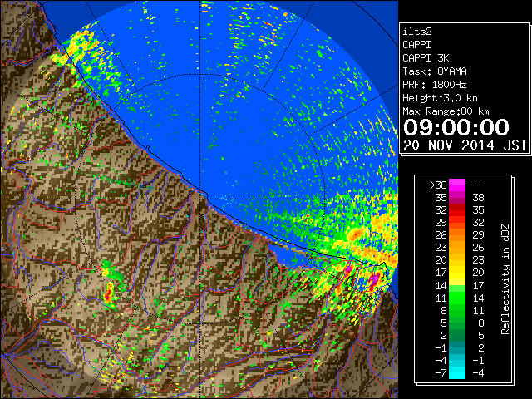This screenshot has height=399, width=532.
Task: Select the "-7" legend scale value
Action: [x=441, y=372]
